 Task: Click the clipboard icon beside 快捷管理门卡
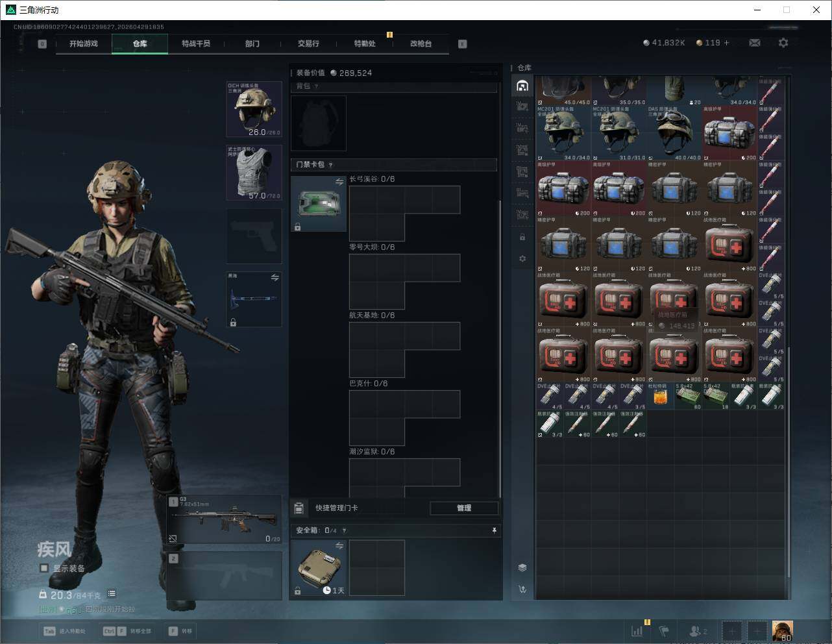pyautogui.click(x=299, y=508)
